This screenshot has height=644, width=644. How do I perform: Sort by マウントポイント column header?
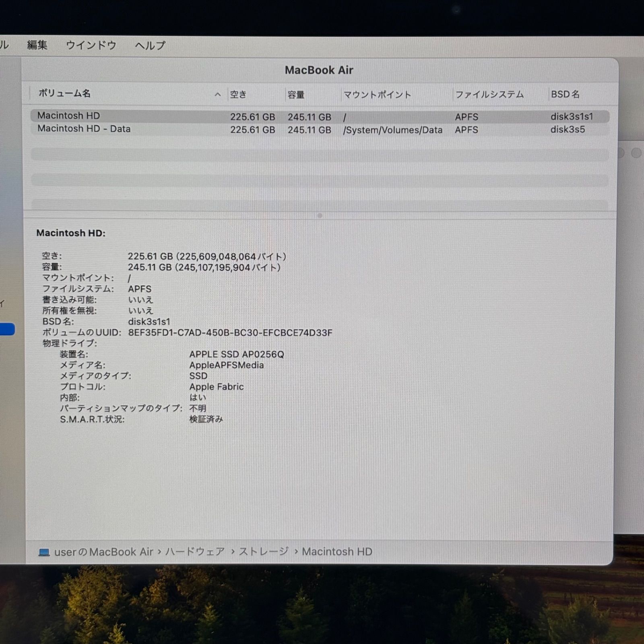pos(377,95)
